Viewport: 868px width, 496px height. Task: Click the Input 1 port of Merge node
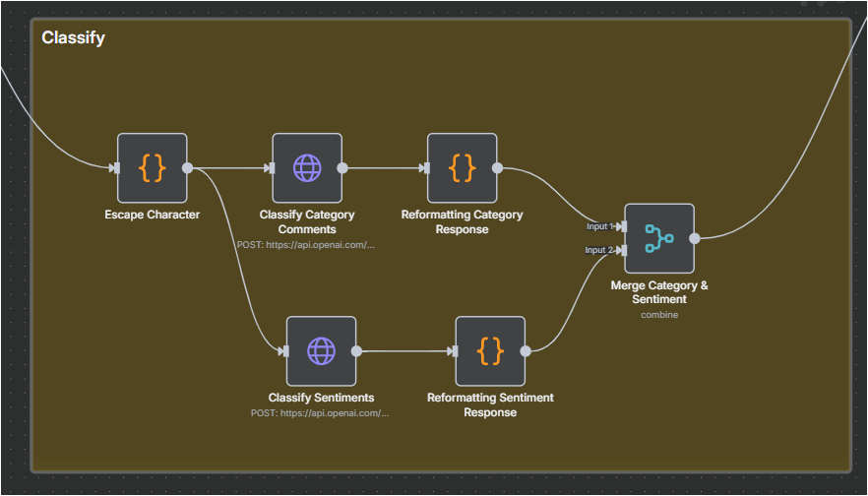tap(624, 226)
